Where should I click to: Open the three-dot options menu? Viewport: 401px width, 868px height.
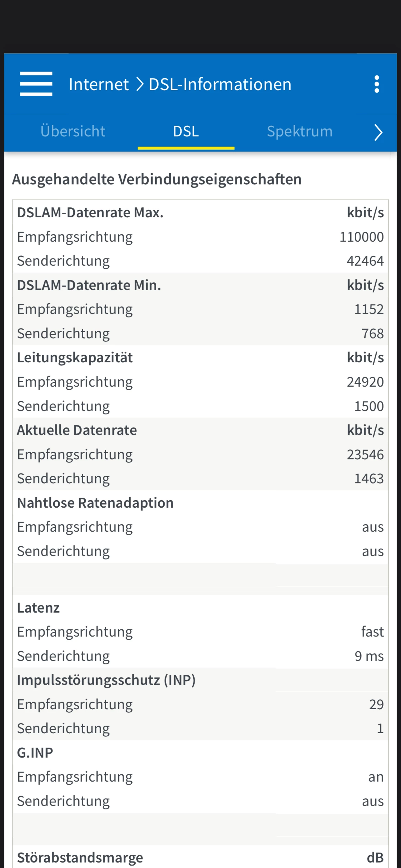[377, 84]
